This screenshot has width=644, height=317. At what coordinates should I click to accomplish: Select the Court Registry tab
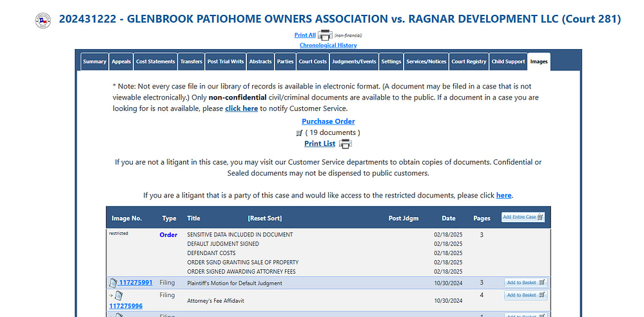[469, 62]
